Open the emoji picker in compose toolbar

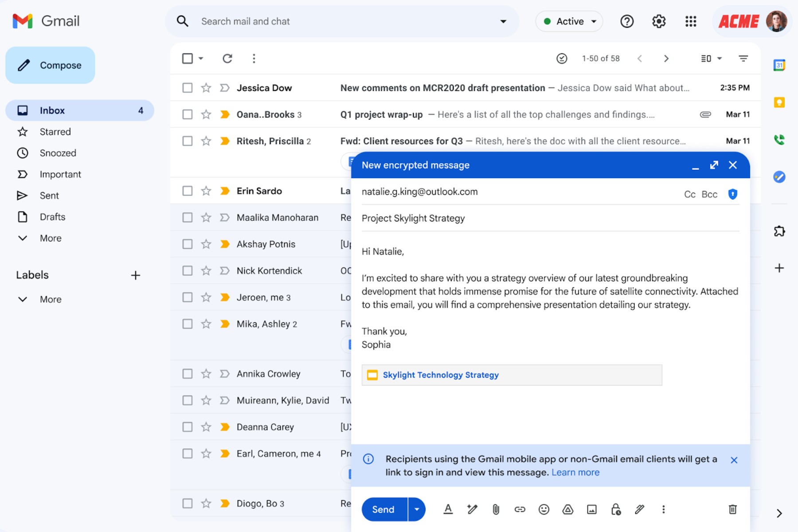point(544,509)
